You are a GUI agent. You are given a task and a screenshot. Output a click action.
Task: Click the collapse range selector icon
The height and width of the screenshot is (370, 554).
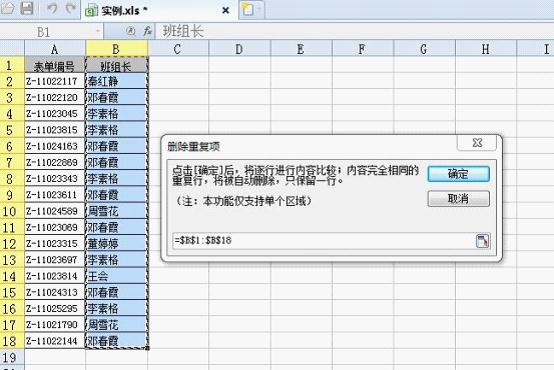pyautogui.click(x=482, y=241)
